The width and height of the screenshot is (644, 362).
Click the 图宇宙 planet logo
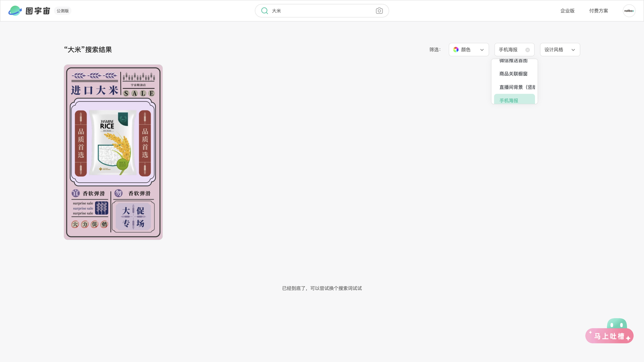[x=15, y=11]
